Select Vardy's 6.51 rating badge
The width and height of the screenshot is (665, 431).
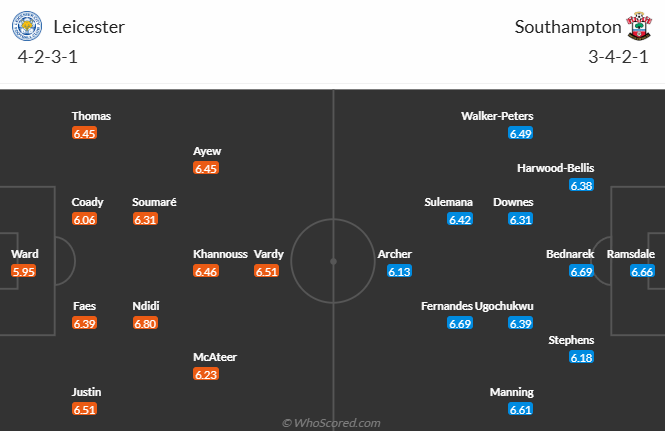[267, 271]
